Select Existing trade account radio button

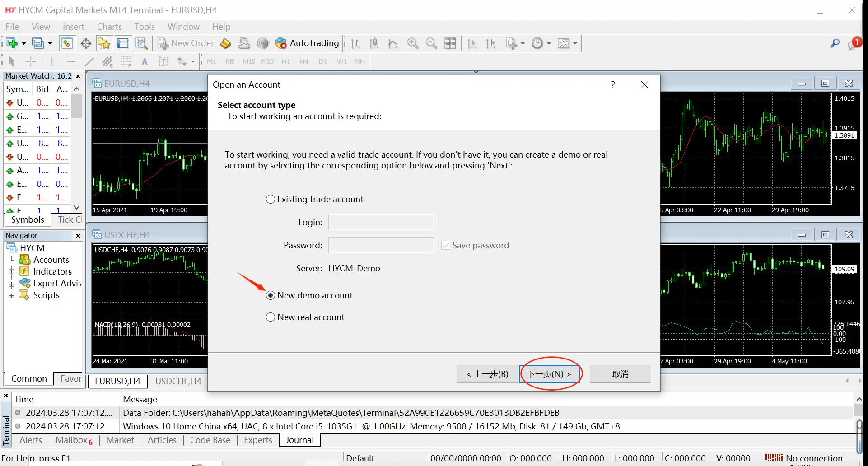pos(271,199)
